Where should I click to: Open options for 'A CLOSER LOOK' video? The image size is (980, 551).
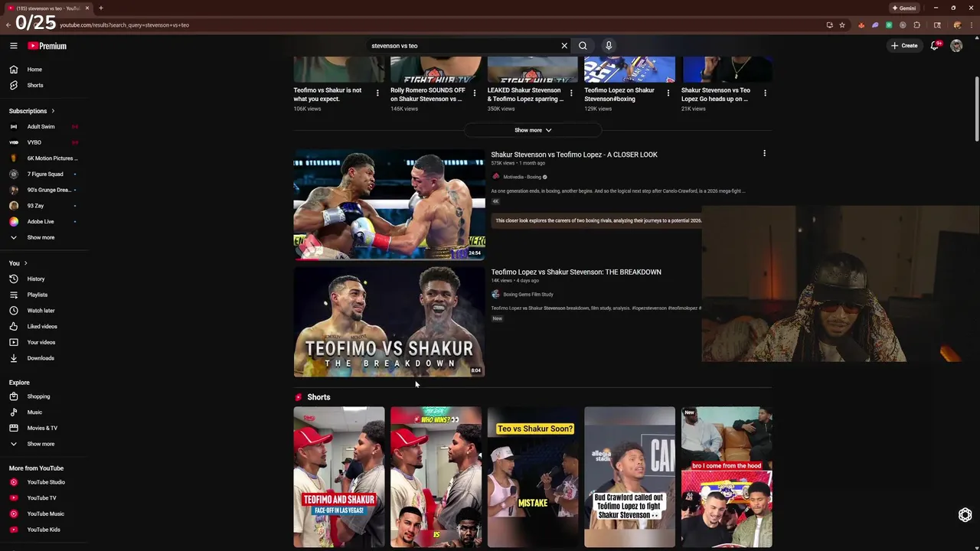(764, 153)
